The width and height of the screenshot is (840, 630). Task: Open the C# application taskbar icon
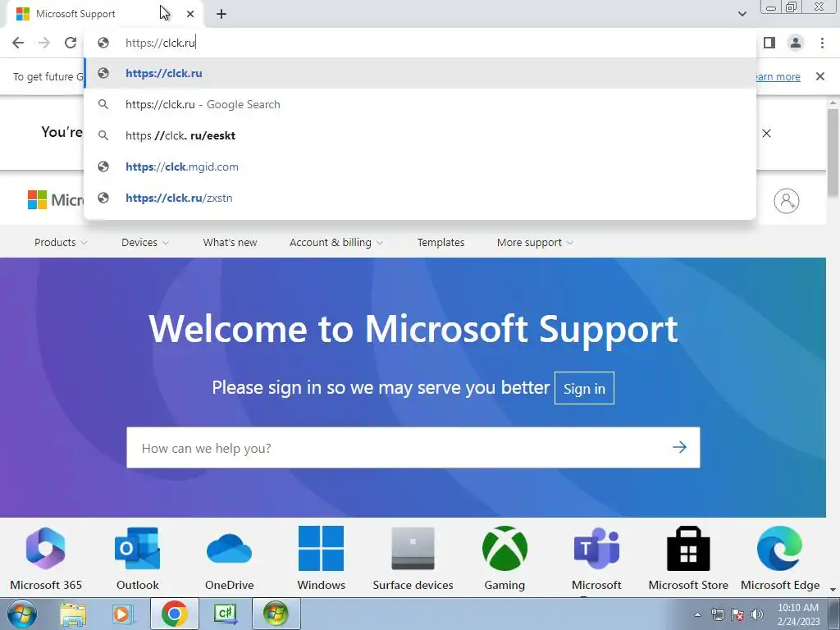click(x=225, y=614)
